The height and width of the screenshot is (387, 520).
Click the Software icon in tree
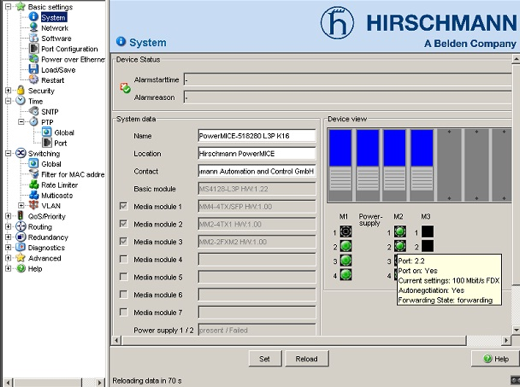[33, 38]
